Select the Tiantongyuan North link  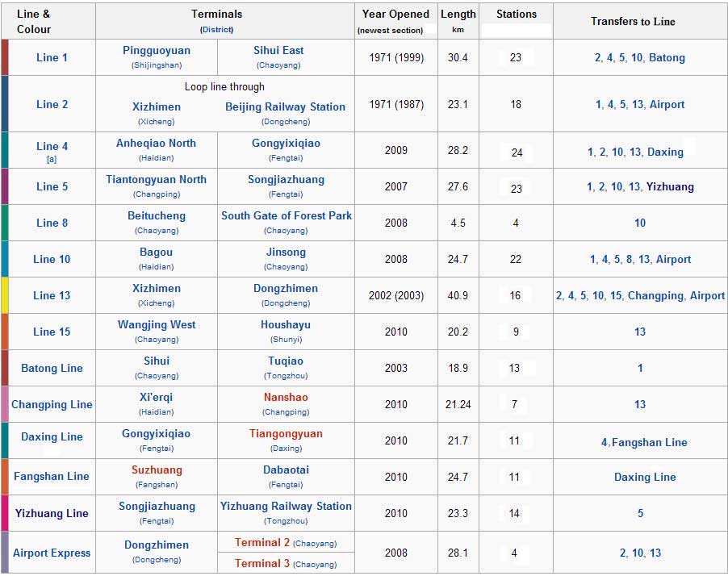tap(156, 179)
